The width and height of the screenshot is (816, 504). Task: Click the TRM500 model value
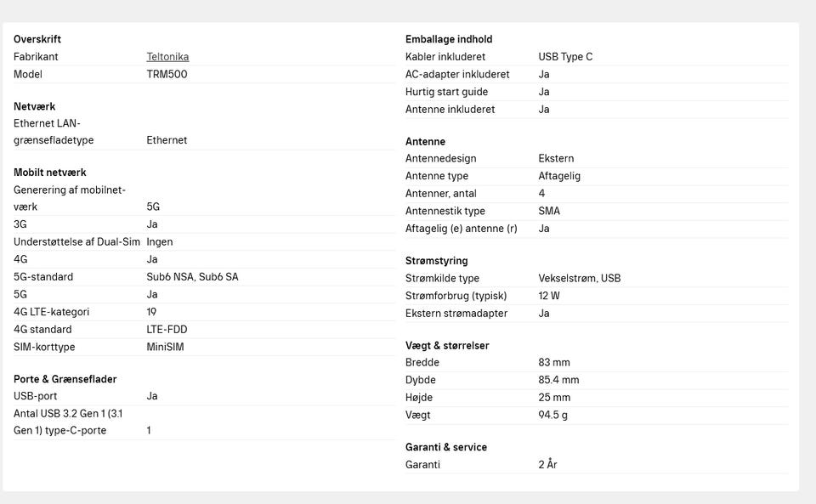tap(167, 74)
